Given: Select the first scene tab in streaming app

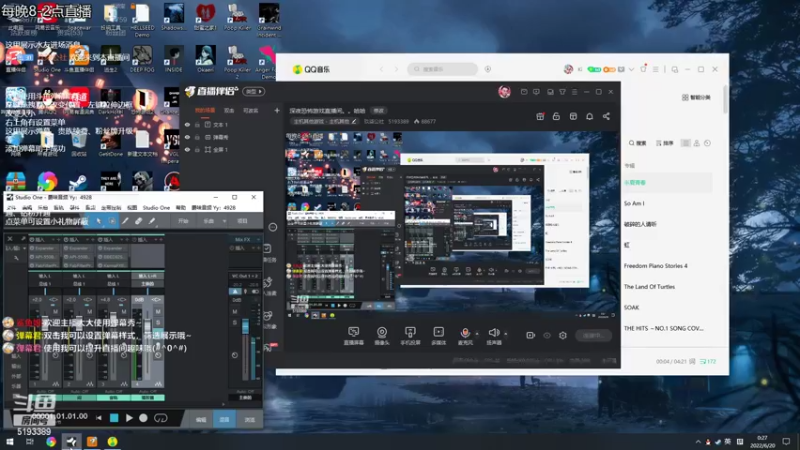Looking at the screenshot, I should pos(205,110).
